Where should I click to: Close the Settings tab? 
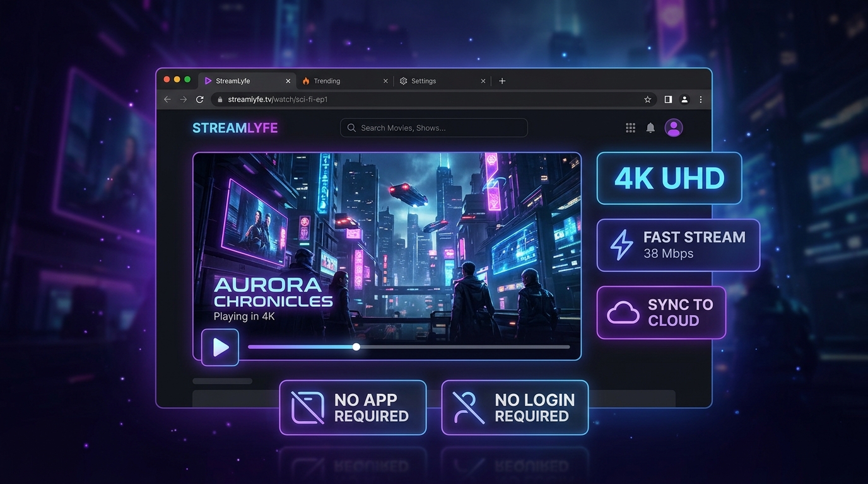click(483, 81)
